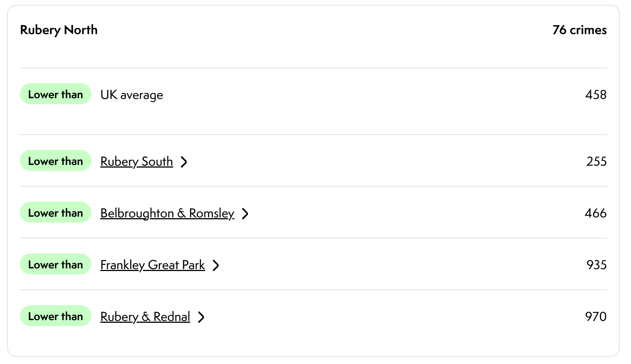Click the arrow beside Belbroughton & Romsley
Viewport: 631px width, 364px height.
(245, 214)
